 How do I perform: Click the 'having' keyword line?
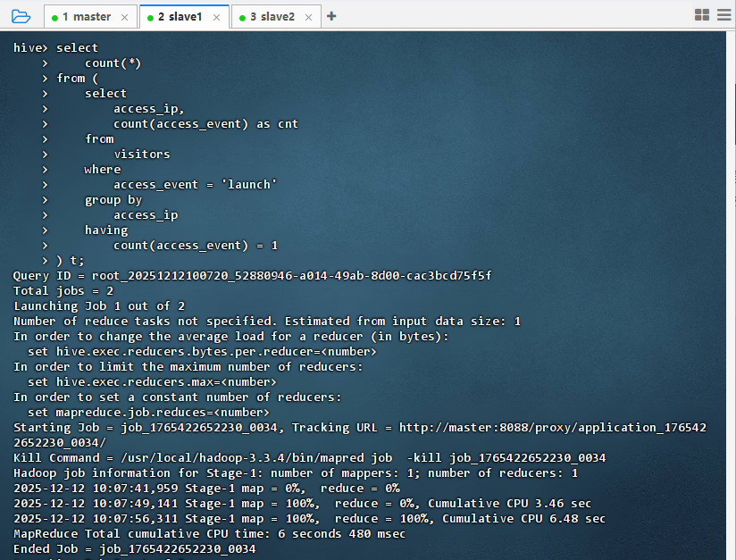point(106,230)
